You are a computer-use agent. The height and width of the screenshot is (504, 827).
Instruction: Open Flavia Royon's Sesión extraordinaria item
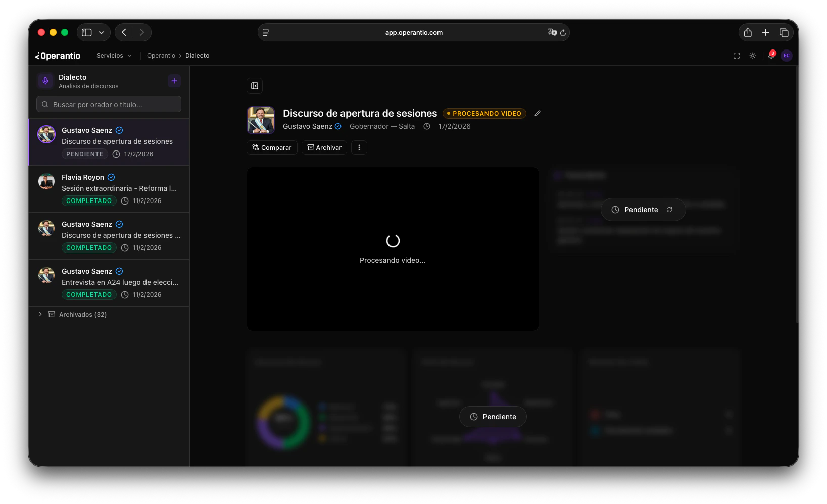[x=109, y=189]
